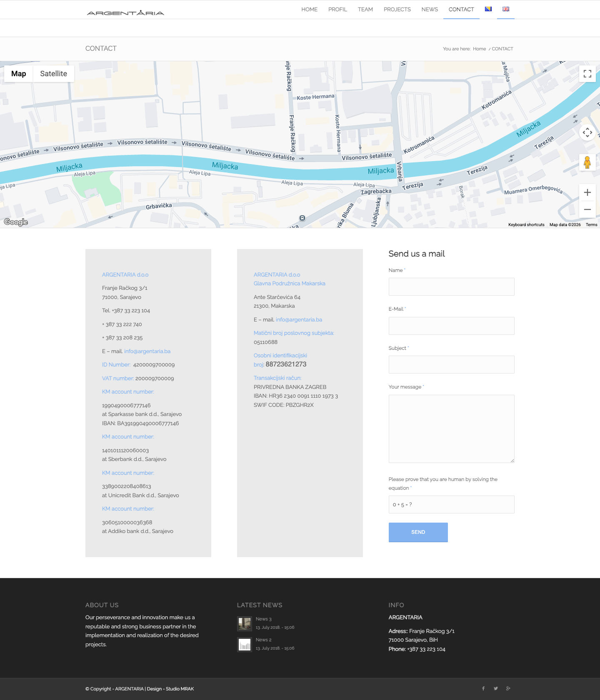600x700 pixels.
Task: Open map camera controls compass icon
Action: [587, 132]
